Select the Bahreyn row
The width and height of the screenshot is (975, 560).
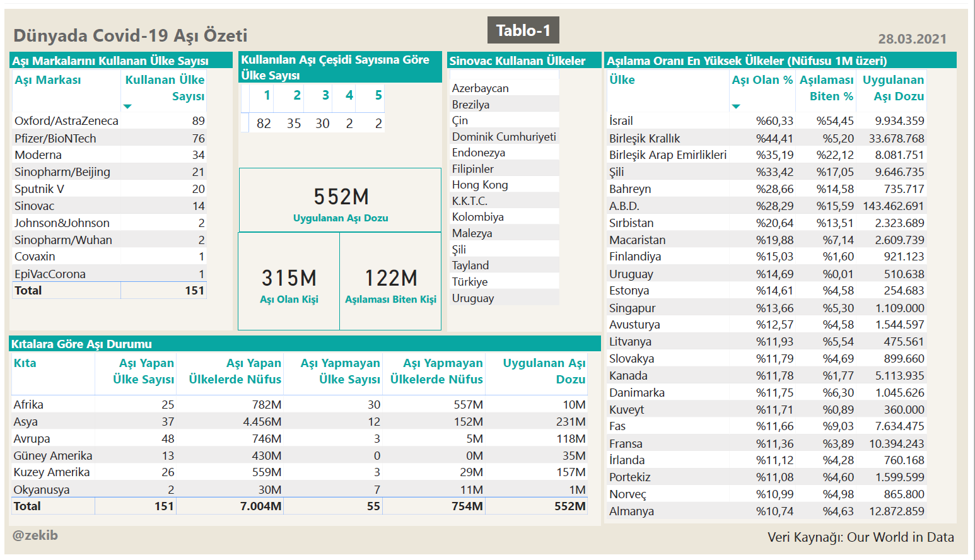click(x=767, y=189)
